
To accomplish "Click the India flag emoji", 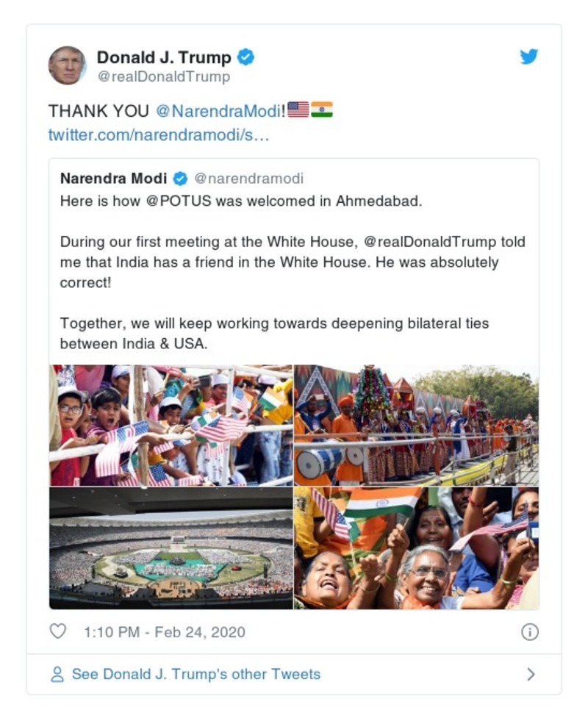I will pos(322,110).
